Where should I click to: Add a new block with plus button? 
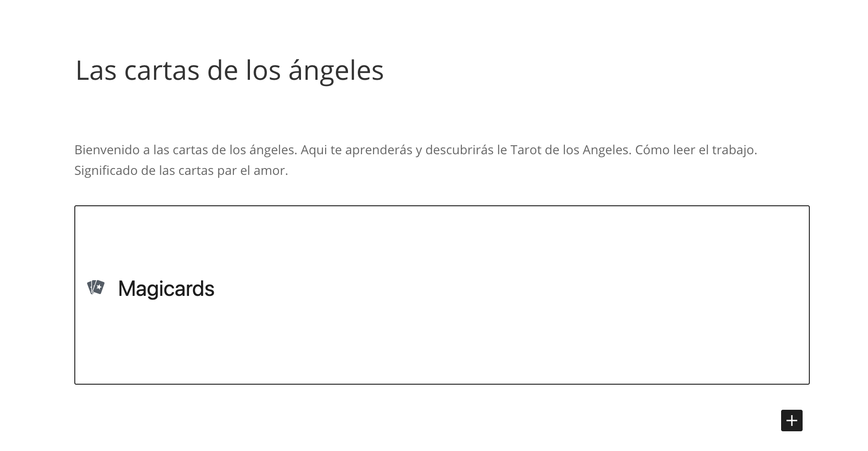791,421
